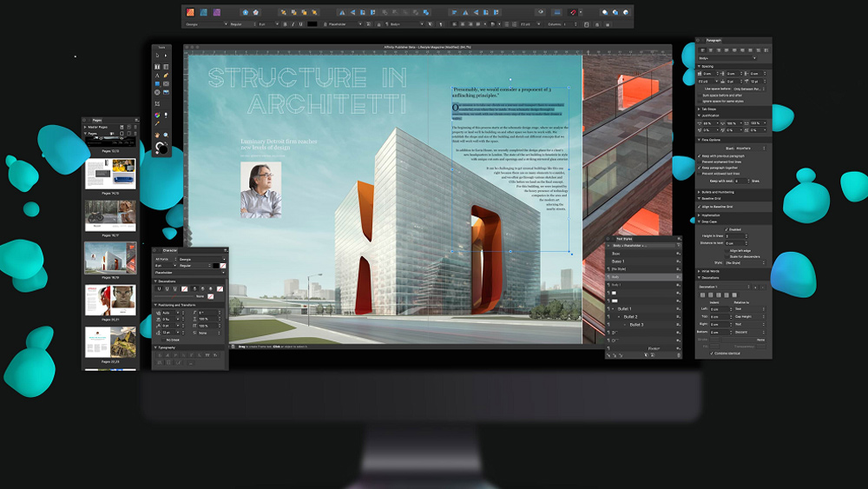Open Georgia font dropdown in Character panel

pyautogui.click(x=202, y=259)
